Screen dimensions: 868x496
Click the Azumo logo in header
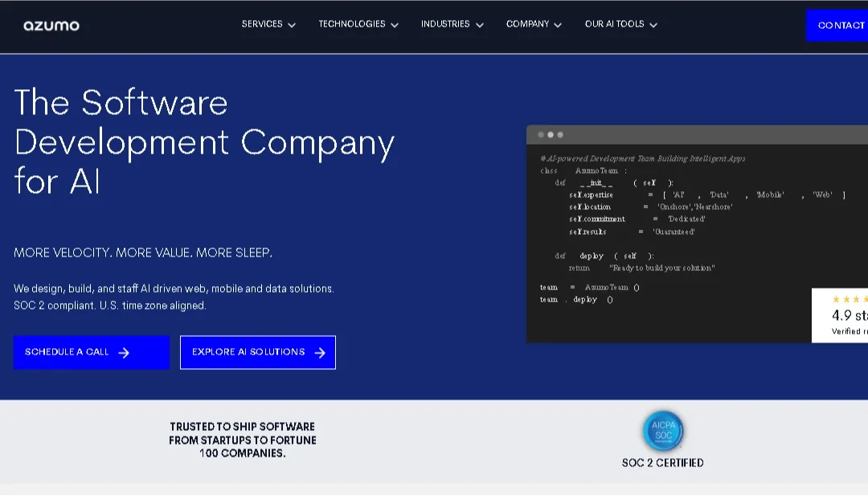(x=51, y=26)
